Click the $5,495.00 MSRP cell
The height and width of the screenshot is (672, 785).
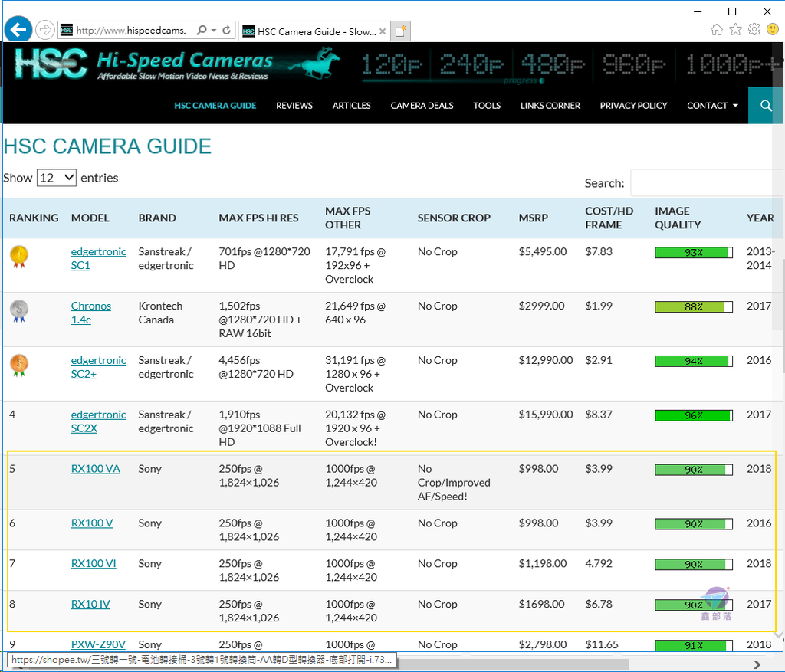(x=543, y=251)
